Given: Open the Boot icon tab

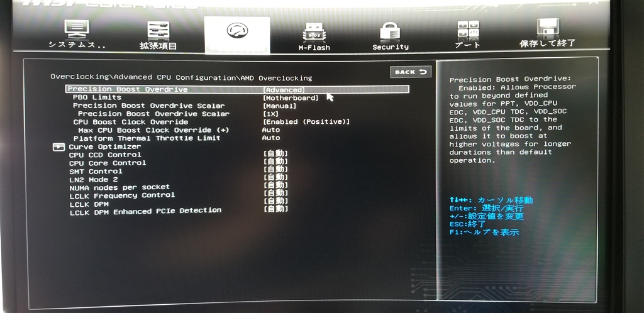Looking at the screenshot, I should click(468, 30).
